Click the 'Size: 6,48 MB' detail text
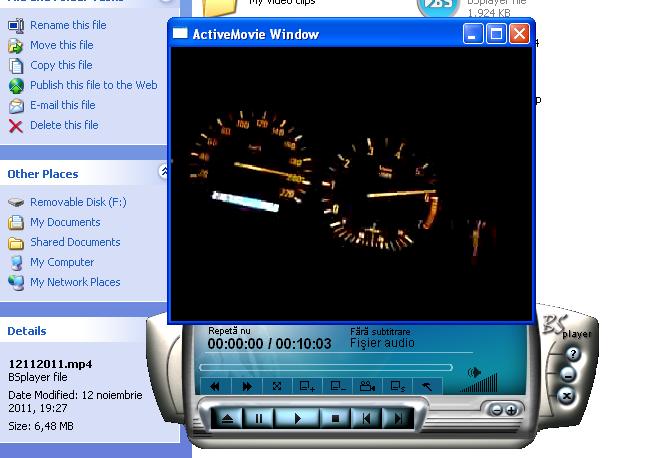Screen dimensions: 656x458 41,426
